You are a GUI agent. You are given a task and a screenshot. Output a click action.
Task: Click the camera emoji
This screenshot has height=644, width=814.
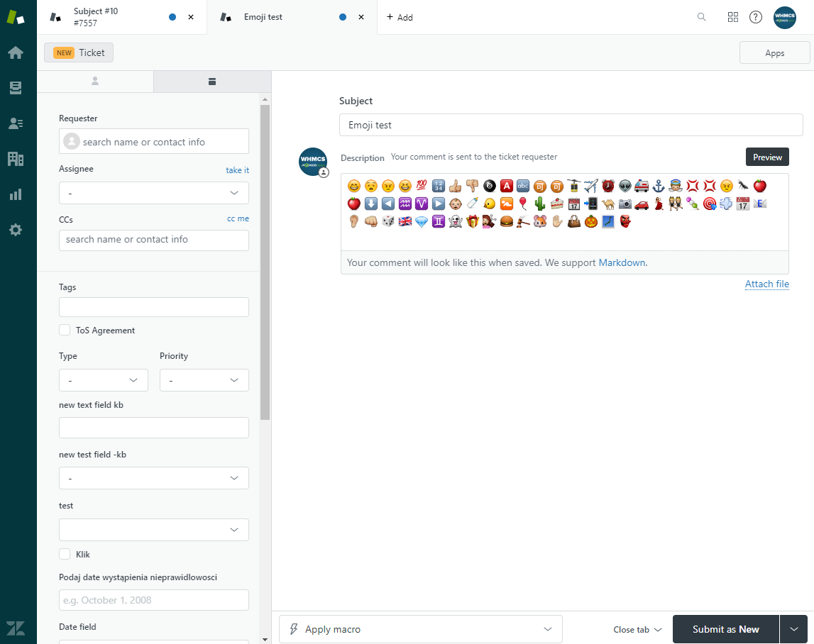tap(625, 204)
